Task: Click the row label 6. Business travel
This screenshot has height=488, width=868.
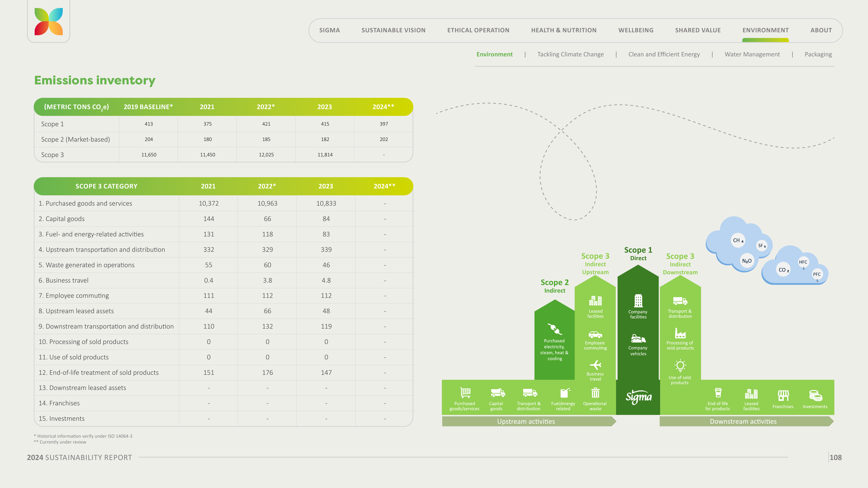Action: (x=63, y=280)
